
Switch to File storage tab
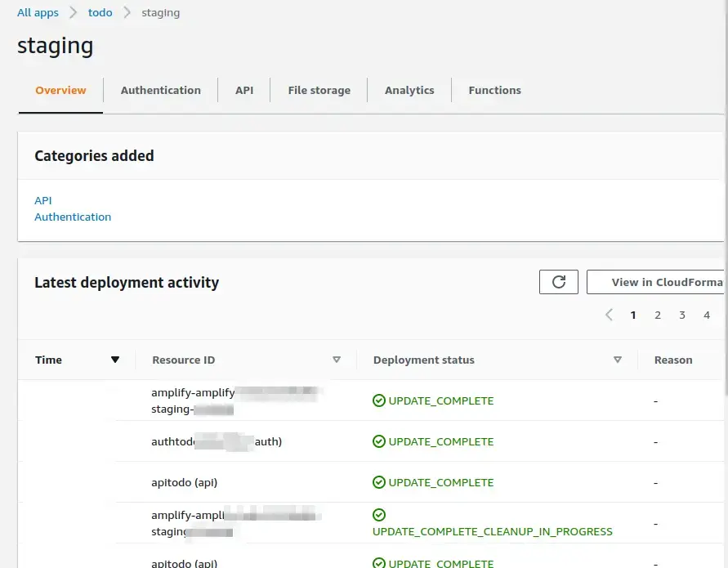(x=319, y=90)
